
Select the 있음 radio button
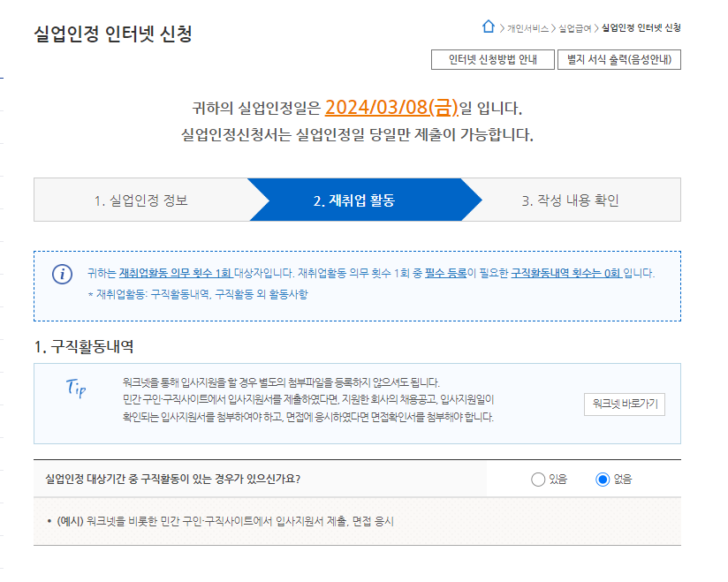[538, 480]
